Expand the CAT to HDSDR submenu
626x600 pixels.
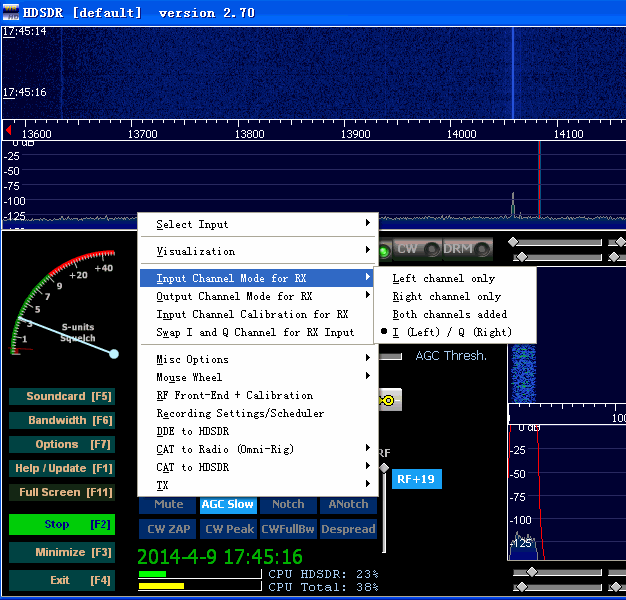point(258,467)
